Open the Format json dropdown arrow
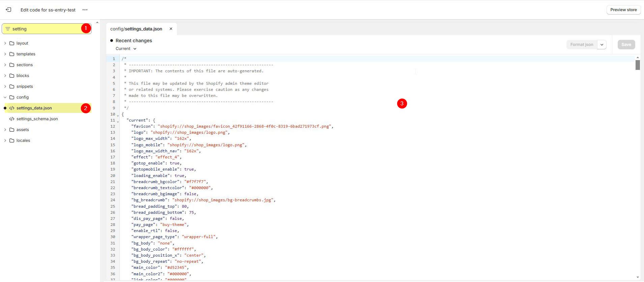 click(x=602, y=45)
